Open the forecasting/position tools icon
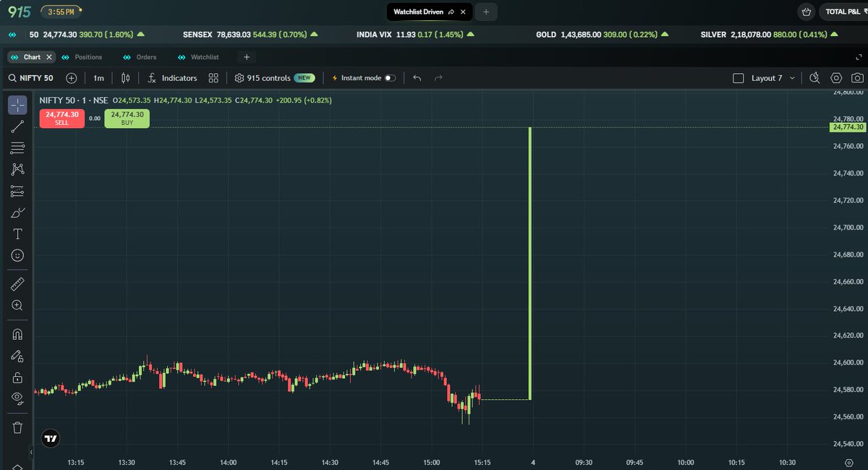 [x=18, y=191]
